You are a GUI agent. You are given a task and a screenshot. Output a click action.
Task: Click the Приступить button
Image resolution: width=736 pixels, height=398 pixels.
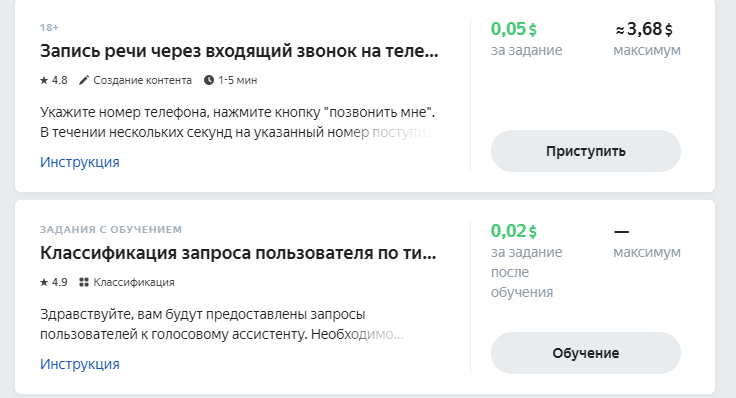[x=585, y=151]
